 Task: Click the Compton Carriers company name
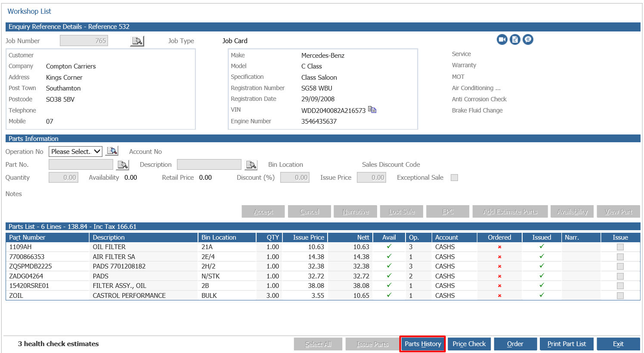tap(71, 66)
